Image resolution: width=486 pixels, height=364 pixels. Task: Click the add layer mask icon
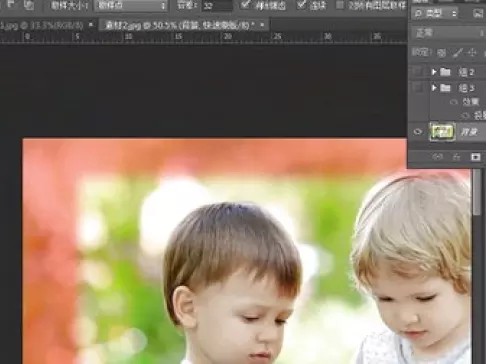(x=475, y=157)
